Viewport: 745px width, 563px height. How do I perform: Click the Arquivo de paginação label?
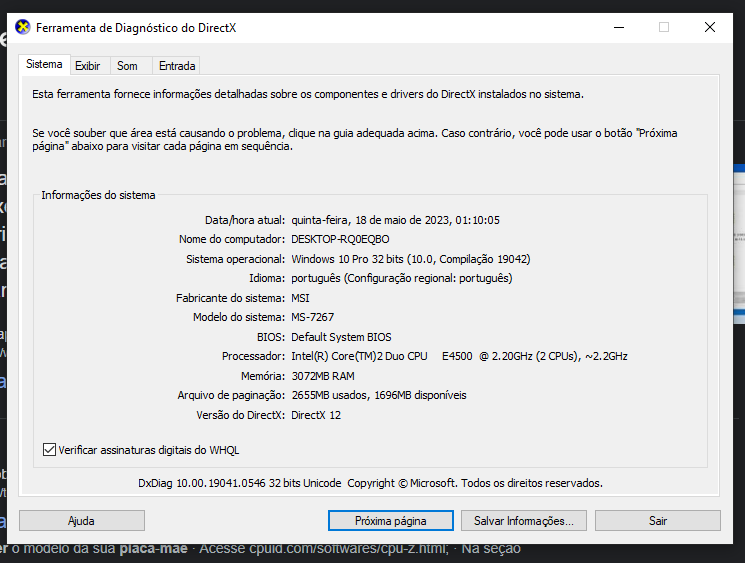231,395
